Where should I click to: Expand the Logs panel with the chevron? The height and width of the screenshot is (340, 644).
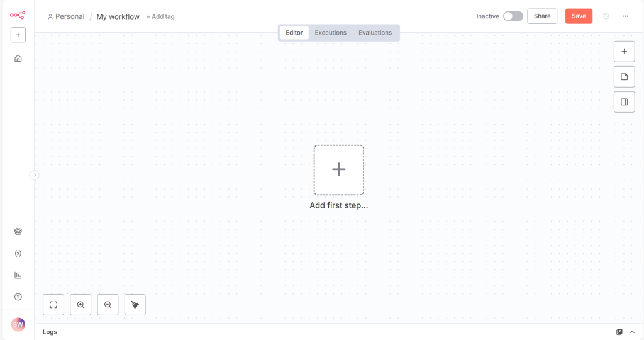tap(632, 332)
